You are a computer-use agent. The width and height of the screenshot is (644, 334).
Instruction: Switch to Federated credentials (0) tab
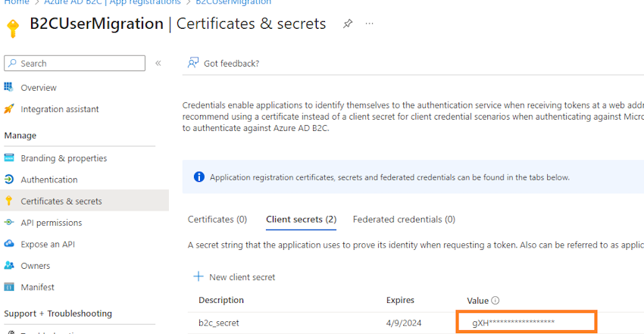[404, 220]
